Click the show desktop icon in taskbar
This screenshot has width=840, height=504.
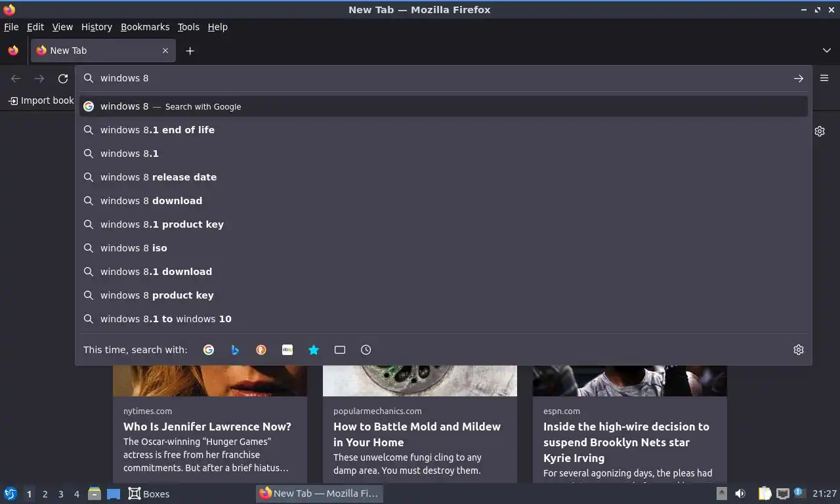pyautogui.click(x=114, y=493)
